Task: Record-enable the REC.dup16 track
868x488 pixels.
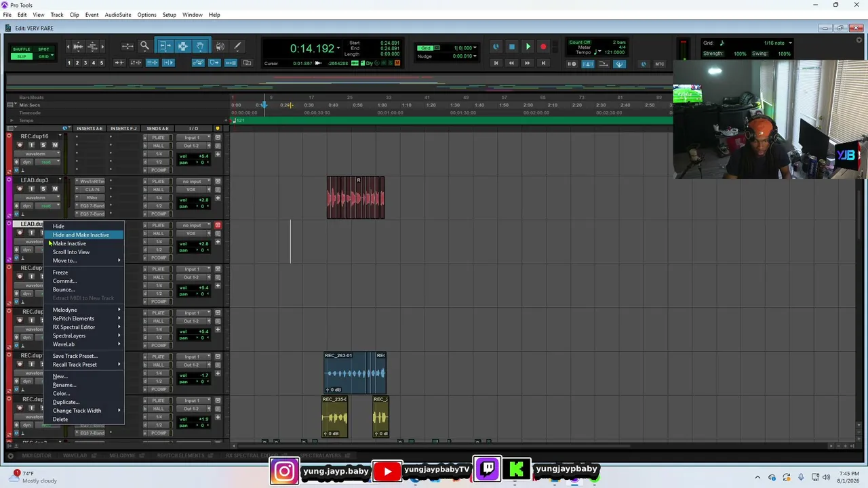Action: tap(20, 145)
